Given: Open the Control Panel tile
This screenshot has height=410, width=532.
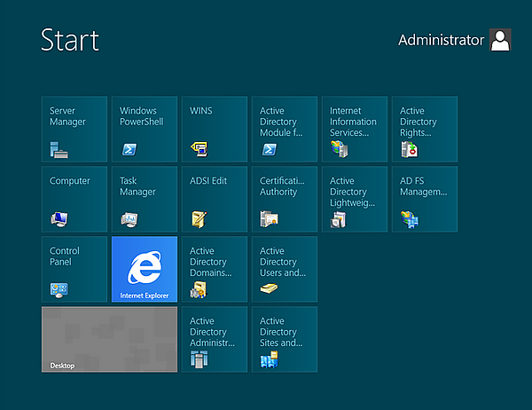Looking at the screenshot, I should (74, 269).
